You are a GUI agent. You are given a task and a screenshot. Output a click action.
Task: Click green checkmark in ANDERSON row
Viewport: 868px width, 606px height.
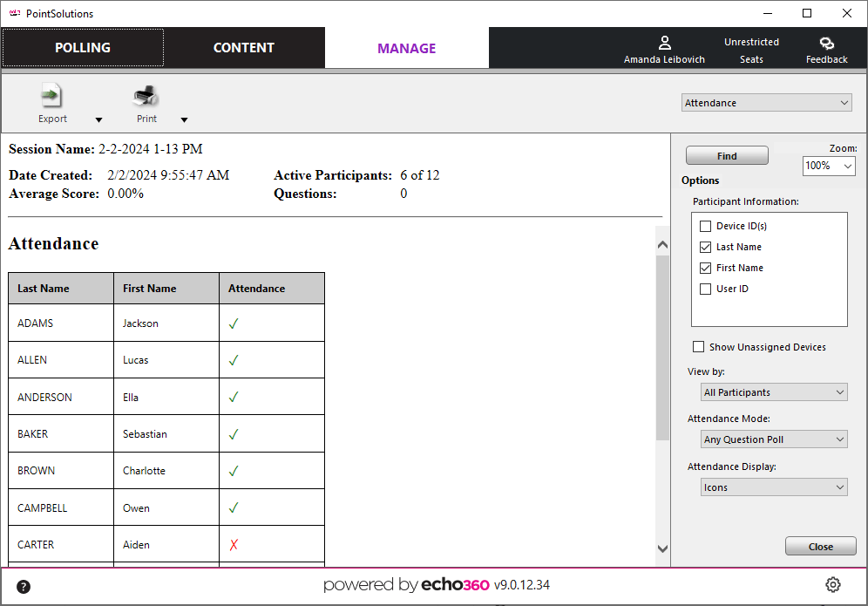click(x=234, y=397)
